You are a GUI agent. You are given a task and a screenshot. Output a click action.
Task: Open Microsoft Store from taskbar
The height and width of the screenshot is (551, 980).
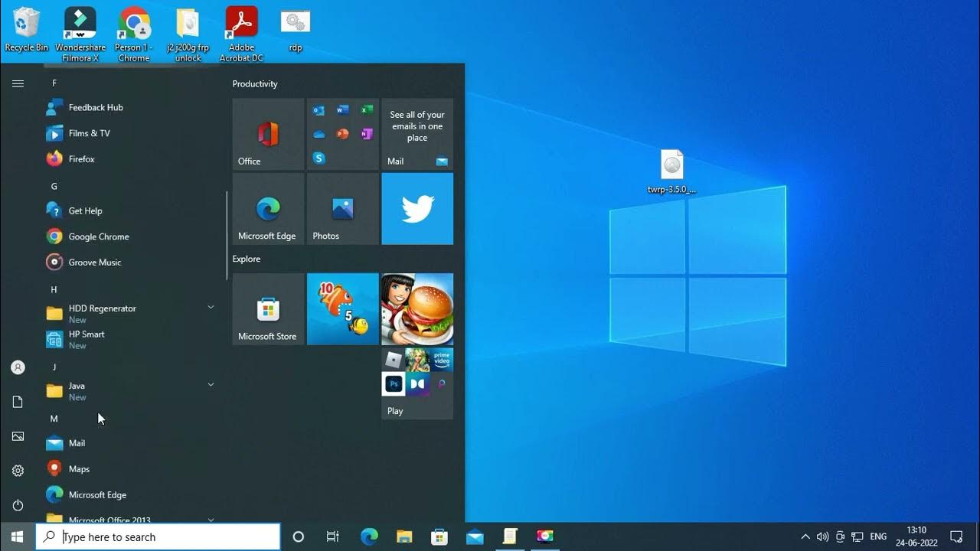click(439, 536)
